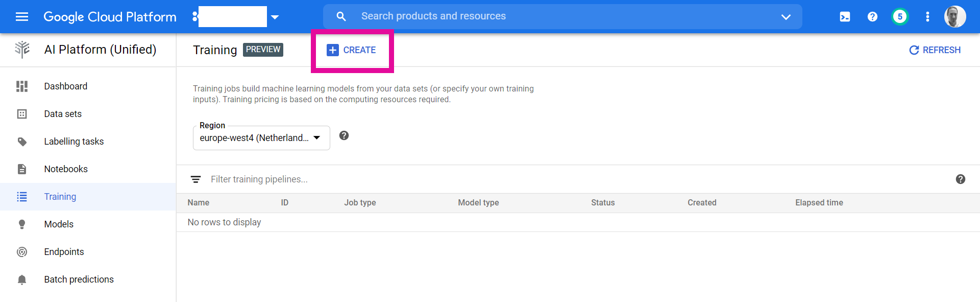Image resolution: width=980 pixels, height=302 pixels.
Task: Open the hamburger navigation menu
Action: 22,17
